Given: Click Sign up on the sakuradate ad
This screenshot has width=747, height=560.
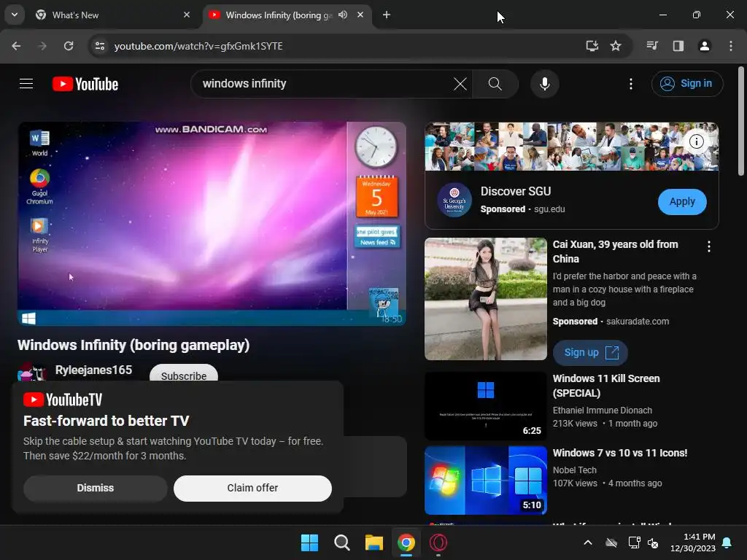Looking at the screenshot, I should [590, 352].
